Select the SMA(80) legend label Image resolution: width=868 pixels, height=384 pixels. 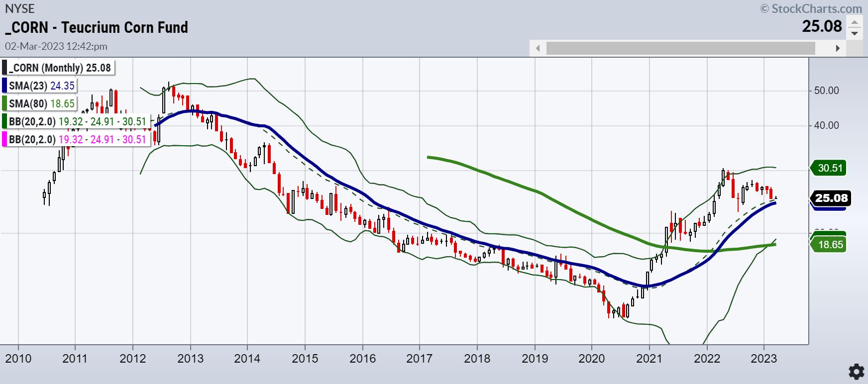(42, 103)
